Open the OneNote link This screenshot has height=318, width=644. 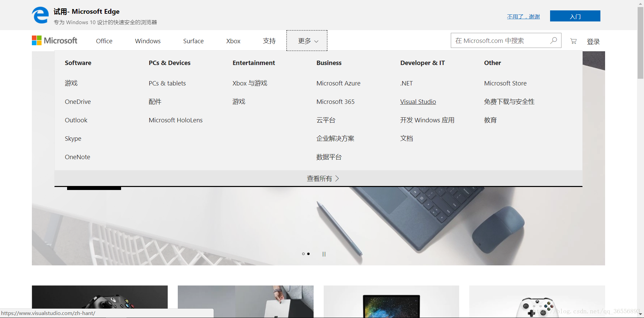coord(77,157)
